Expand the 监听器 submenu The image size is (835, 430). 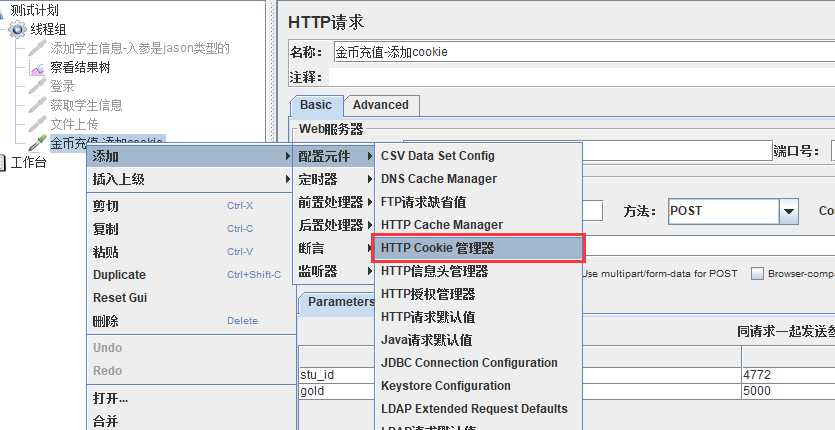point(334,271)
